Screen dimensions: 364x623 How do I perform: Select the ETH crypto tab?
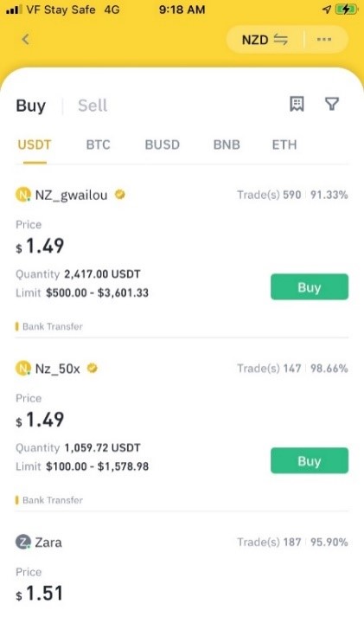tap(284, 145)
